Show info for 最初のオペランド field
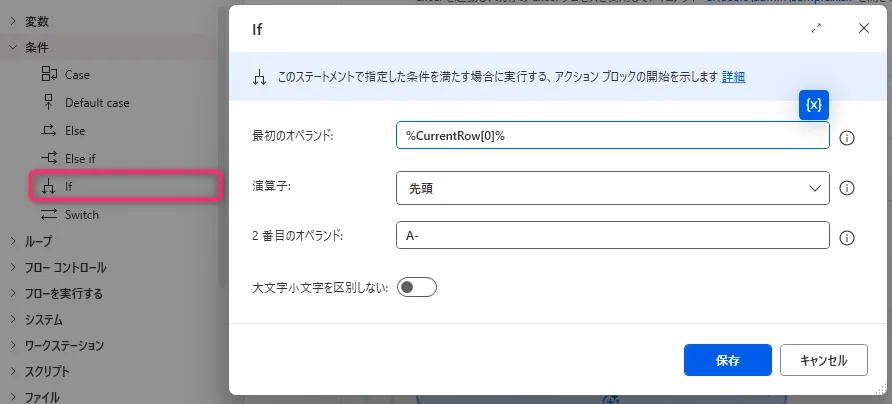The width and height of the screenshot is (892, 404). click(x=846, y=137)
